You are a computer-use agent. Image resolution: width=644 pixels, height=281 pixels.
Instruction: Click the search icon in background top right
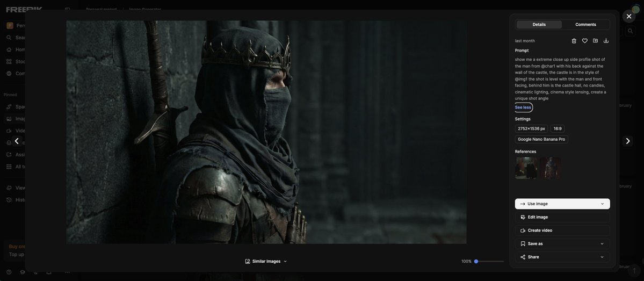click(631, 31)
